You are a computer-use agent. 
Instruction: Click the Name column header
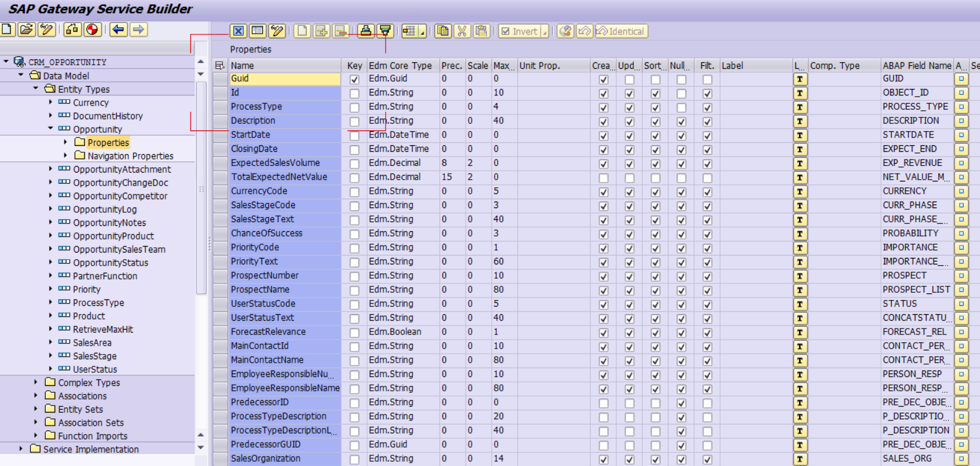(x=285, y=65)
